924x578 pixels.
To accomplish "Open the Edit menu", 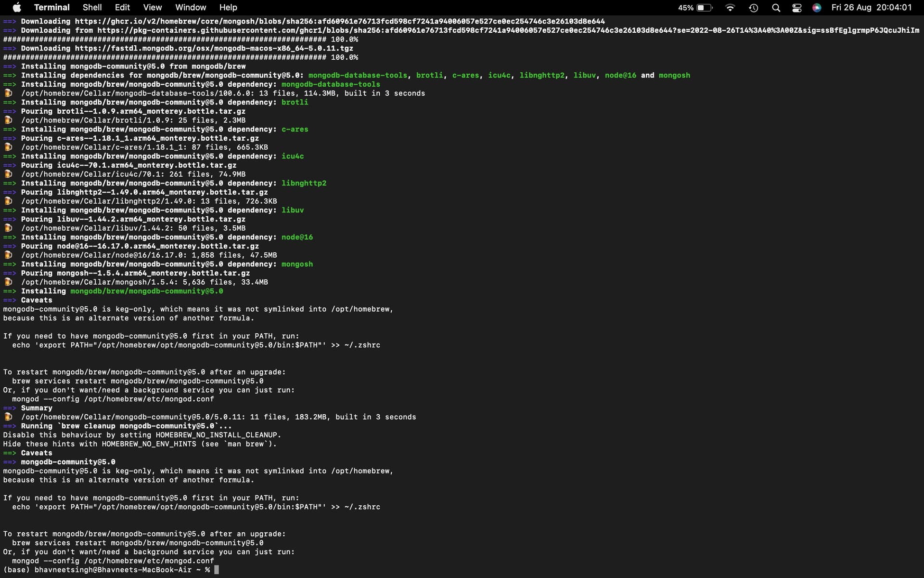I will 122,7.
